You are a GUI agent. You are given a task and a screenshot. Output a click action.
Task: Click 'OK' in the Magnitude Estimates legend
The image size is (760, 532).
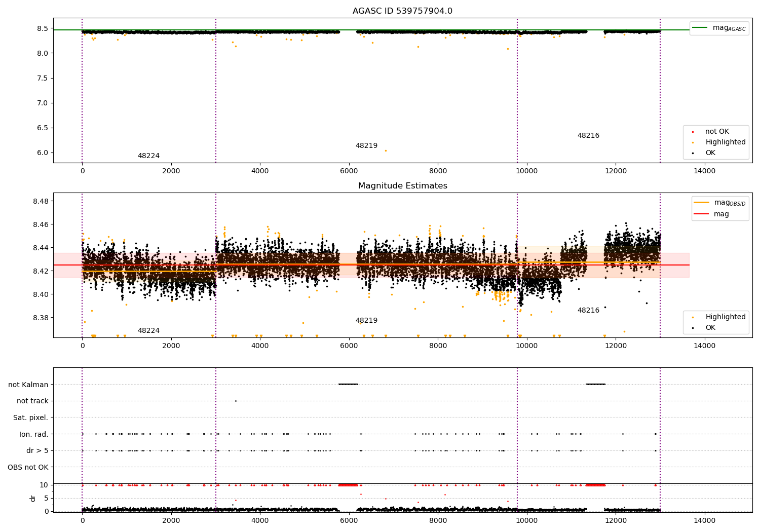pos(709,328)
